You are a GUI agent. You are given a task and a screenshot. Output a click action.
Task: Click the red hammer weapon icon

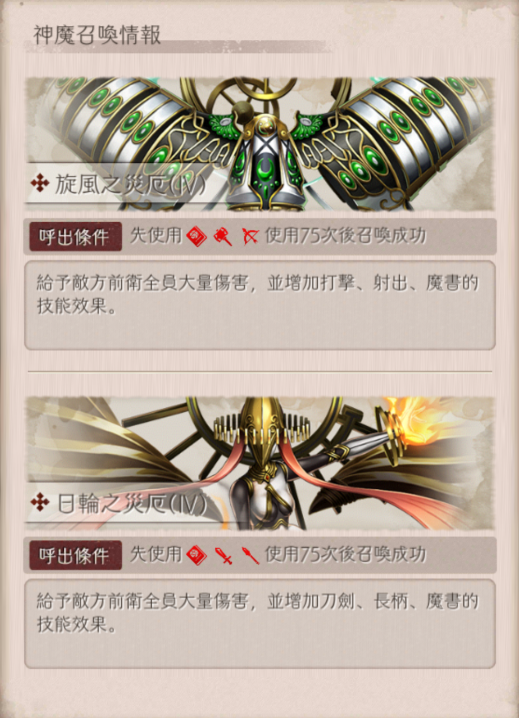(x=223, y=236)
